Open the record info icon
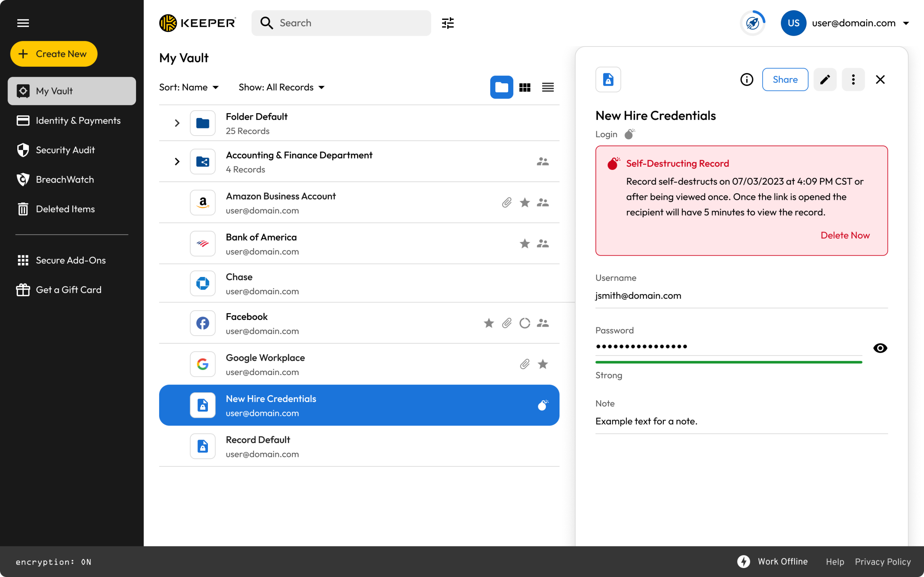Image resolution: width=924 pixels, height=577 pixels. pos(746,79)
